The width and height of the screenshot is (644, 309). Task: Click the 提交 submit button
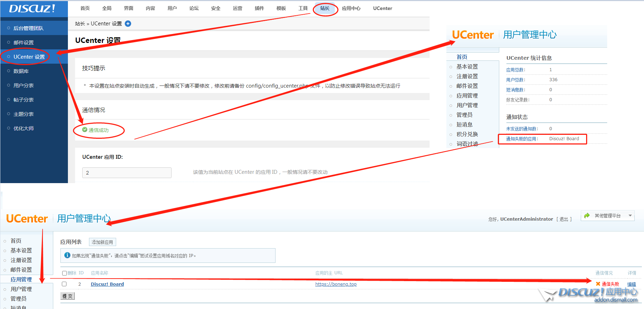68,296
